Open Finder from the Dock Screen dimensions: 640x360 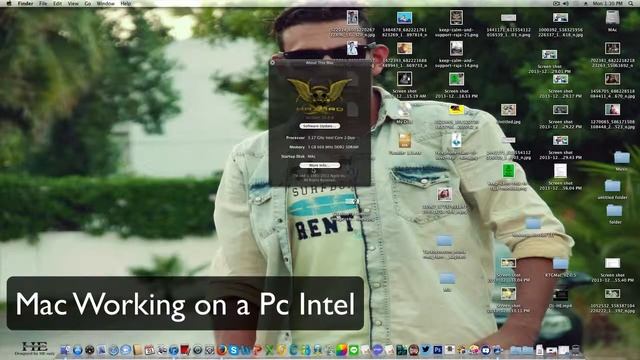tap(65, 350)
